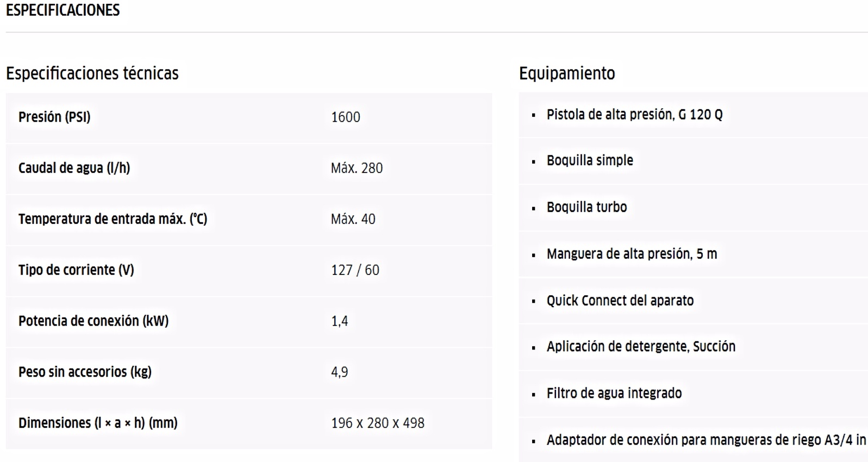Select the Caudal de agua (l/h) label
The height and width of the screenshot is (462, 868).
click(74, 168)
